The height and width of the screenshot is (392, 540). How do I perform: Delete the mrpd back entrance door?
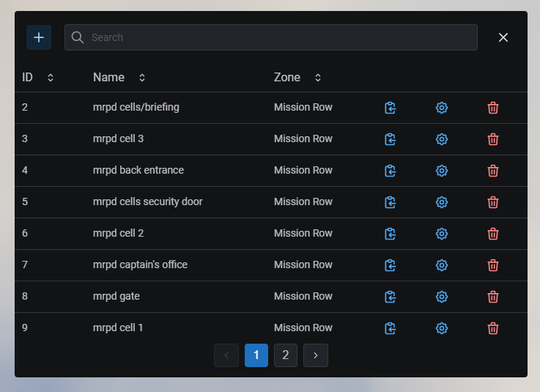click(493, 171)
